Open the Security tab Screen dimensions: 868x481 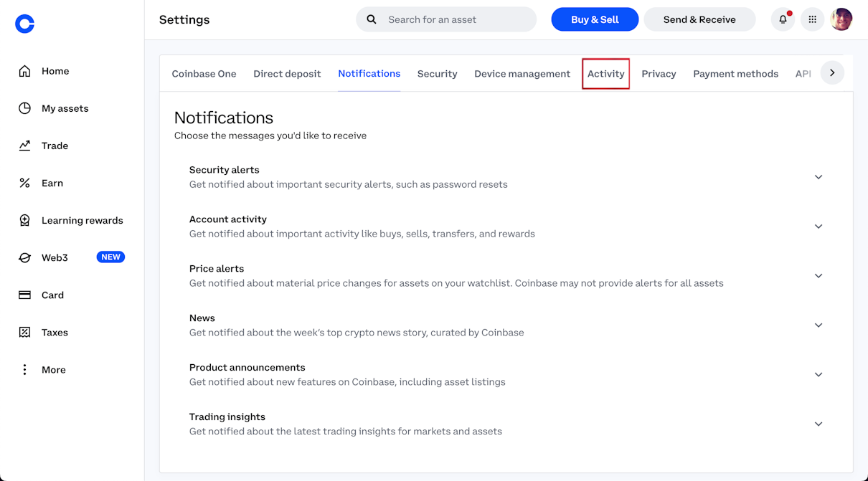[x=437, y=74]
